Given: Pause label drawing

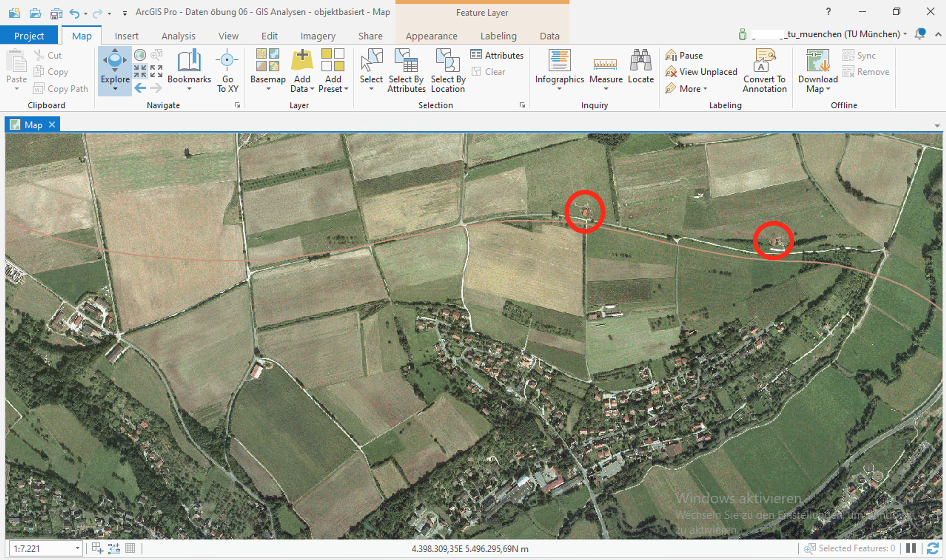Looking at the screenshot, I should click(x=683, y=56).
